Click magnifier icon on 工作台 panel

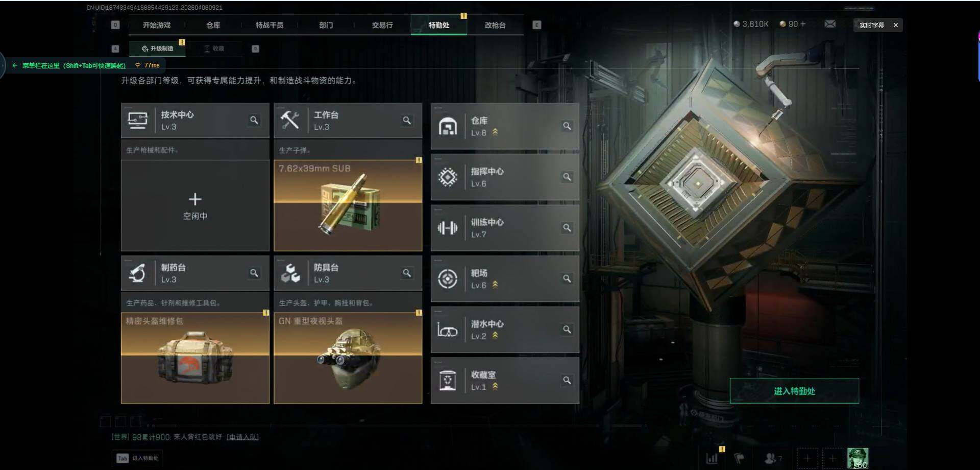point(407,120)
